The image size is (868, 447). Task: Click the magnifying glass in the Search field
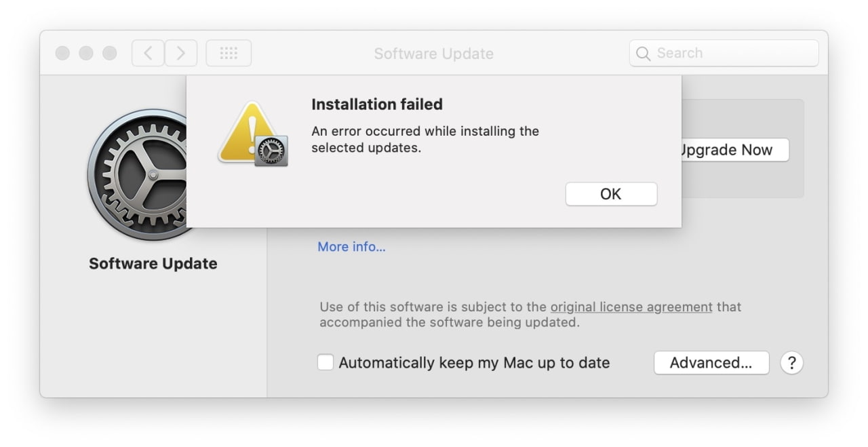click(x=642, y=53)
